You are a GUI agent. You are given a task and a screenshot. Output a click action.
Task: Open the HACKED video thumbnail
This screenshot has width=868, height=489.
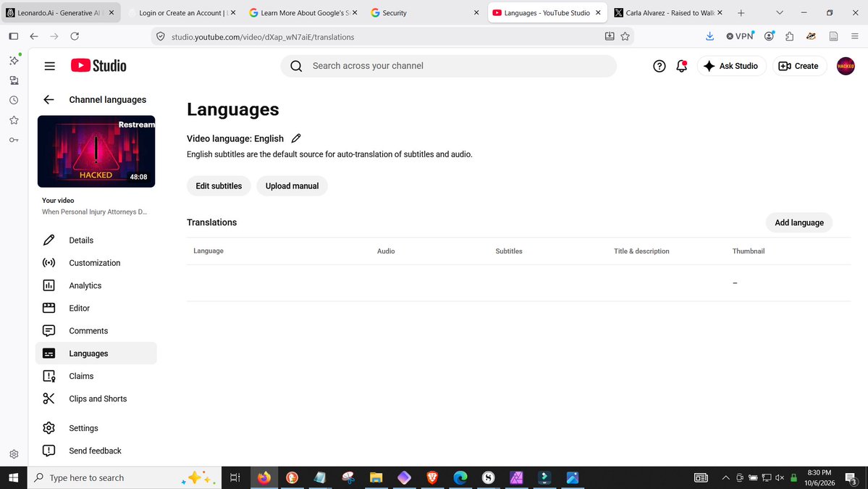click(96, 151)
